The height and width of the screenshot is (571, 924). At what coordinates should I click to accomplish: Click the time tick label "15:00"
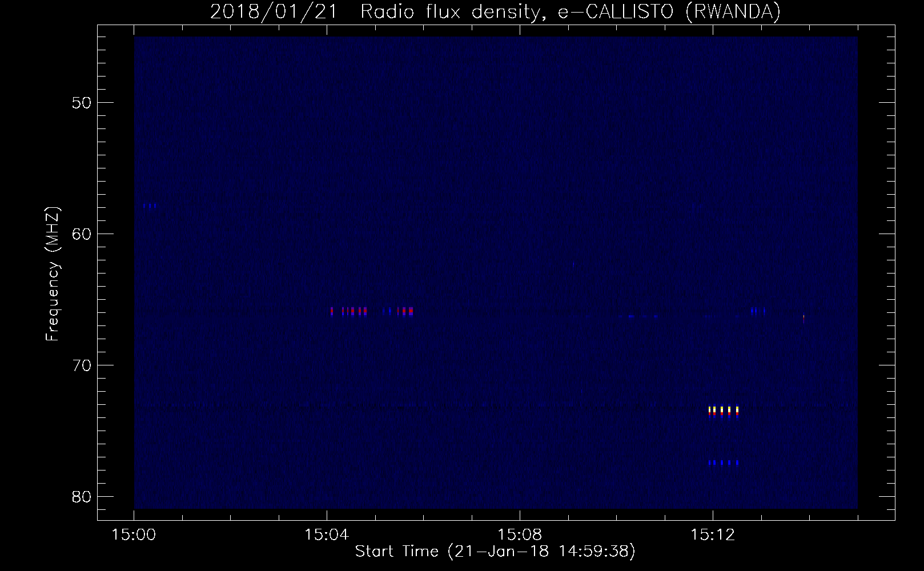(x=134, y=535)
